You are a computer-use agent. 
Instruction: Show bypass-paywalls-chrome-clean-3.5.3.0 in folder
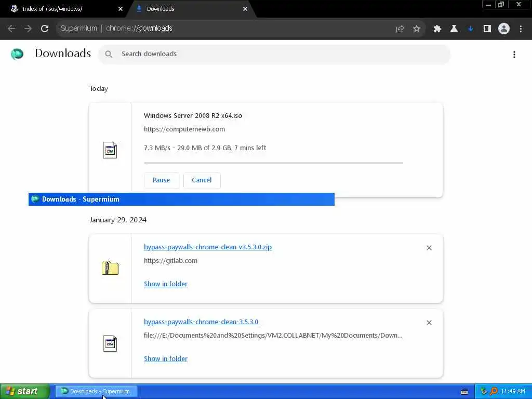tap(166, 358)
